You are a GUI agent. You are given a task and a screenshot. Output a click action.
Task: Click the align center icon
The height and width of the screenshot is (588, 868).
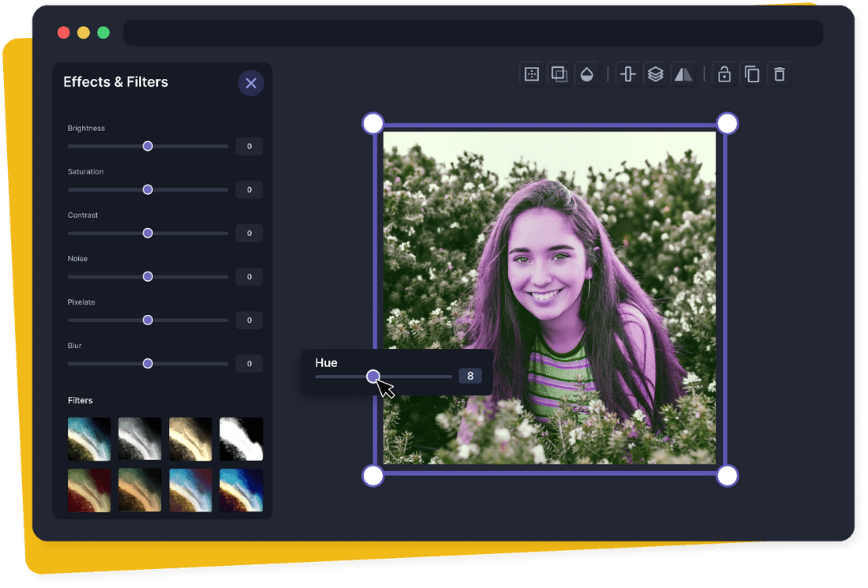(628, 74)
